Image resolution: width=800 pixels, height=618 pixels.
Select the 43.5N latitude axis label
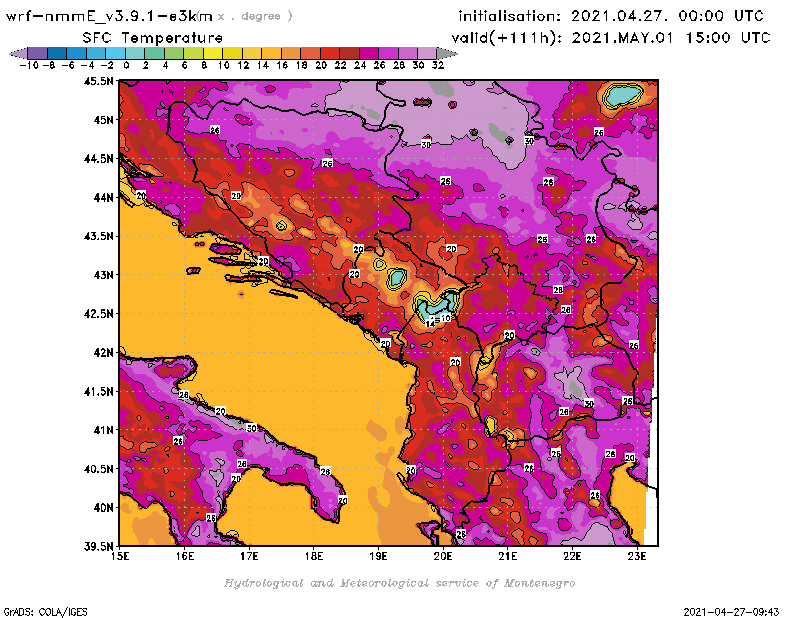coord(98,236)
